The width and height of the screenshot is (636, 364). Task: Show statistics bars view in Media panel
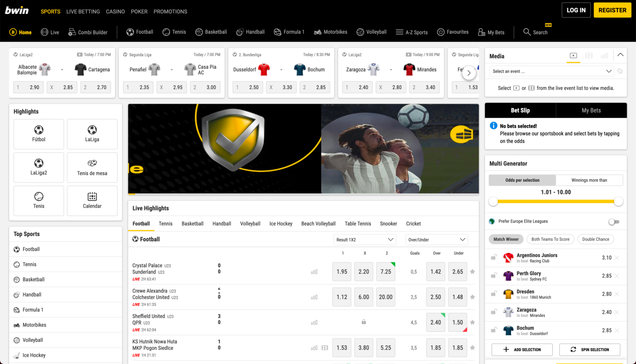coord(605,55)
